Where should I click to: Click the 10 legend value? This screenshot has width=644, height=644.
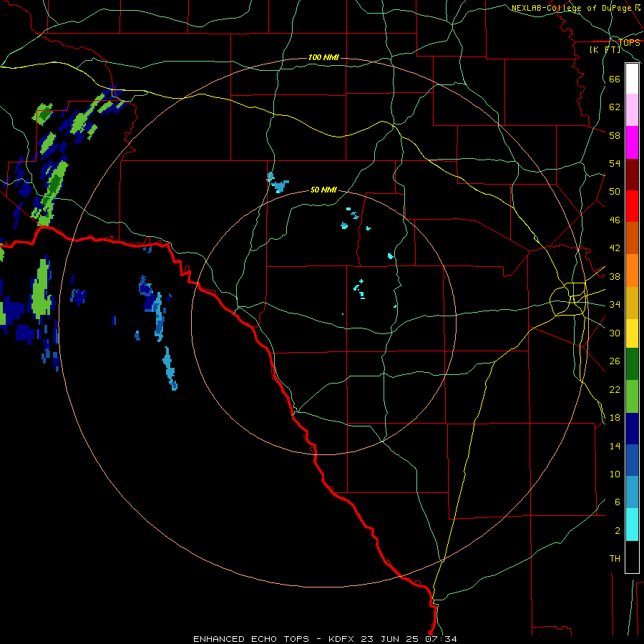click(615, 474)
